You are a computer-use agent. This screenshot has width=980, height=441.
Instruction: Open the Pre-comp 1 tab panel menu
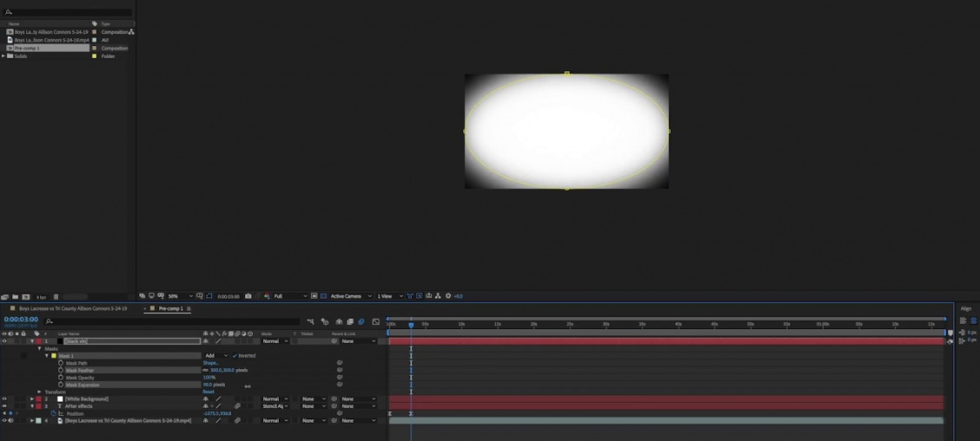click(x=189, y=308)
